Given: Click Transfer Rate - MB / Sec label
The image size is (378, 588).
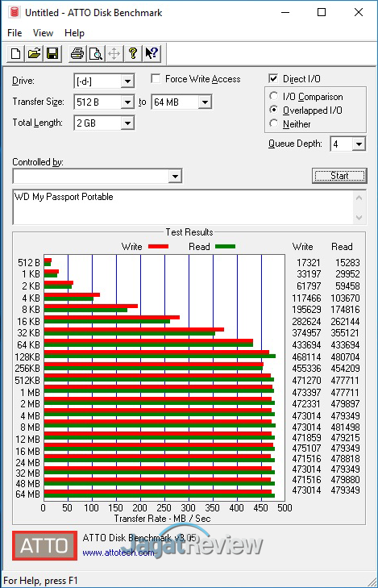Looking at the screenshot, I should (x=162, y=519).
